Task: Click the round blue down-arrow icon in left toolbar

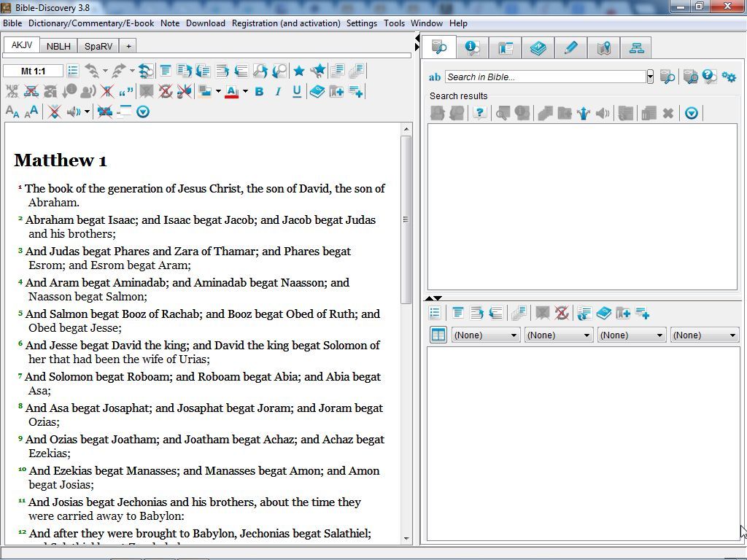Action: (x=143, y=112)
